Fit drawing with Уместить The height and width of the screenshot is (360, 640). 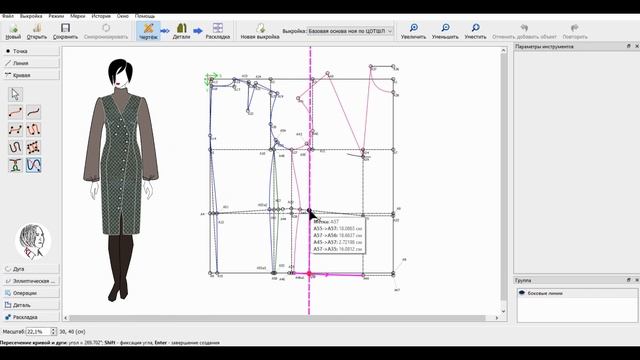pyautogui.click(x=476, y=31)
